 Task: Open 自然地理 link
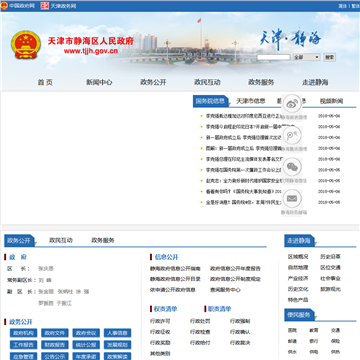click(x=298, y=267)
